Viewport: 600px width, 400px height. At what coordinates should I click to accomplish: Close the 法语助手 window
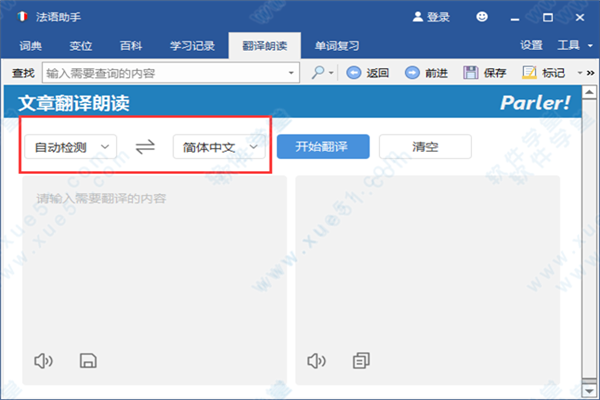point(580,18)
